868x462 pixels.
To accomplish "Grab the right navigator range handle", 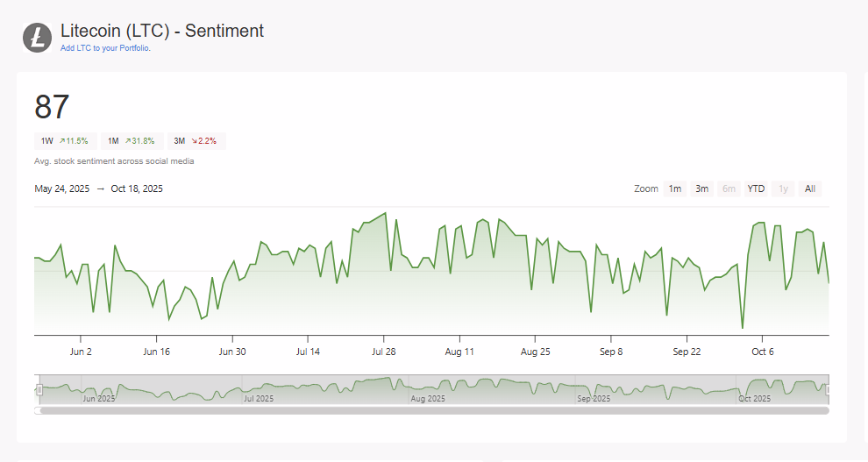I will click(829, 390).
